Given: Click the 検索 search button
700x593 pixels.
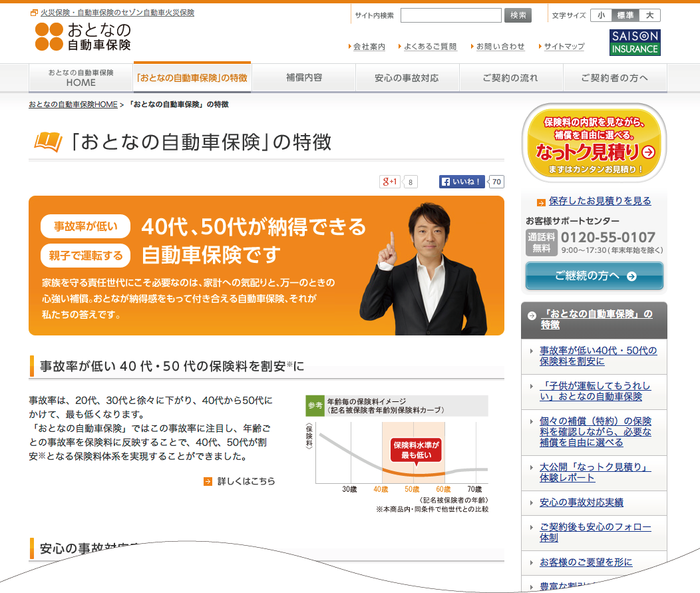Looking at the screenshot, I should 518,15.
